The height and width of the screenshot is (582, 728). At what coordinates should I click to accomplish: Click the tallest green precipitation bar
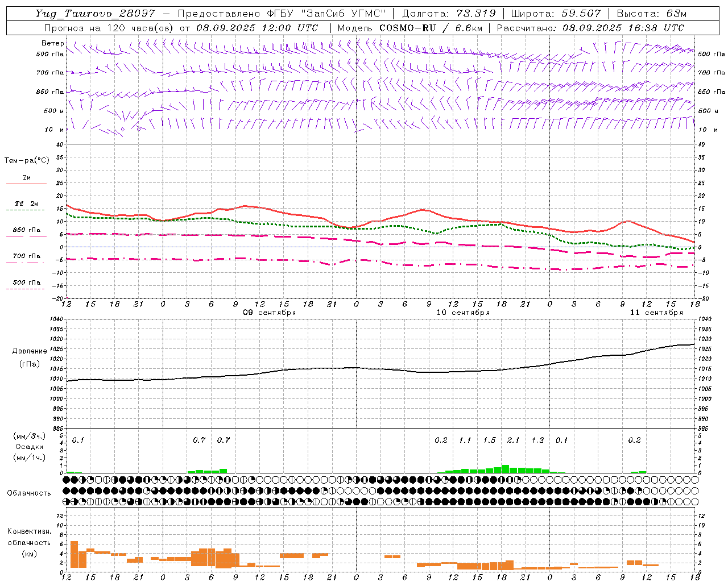505,469
